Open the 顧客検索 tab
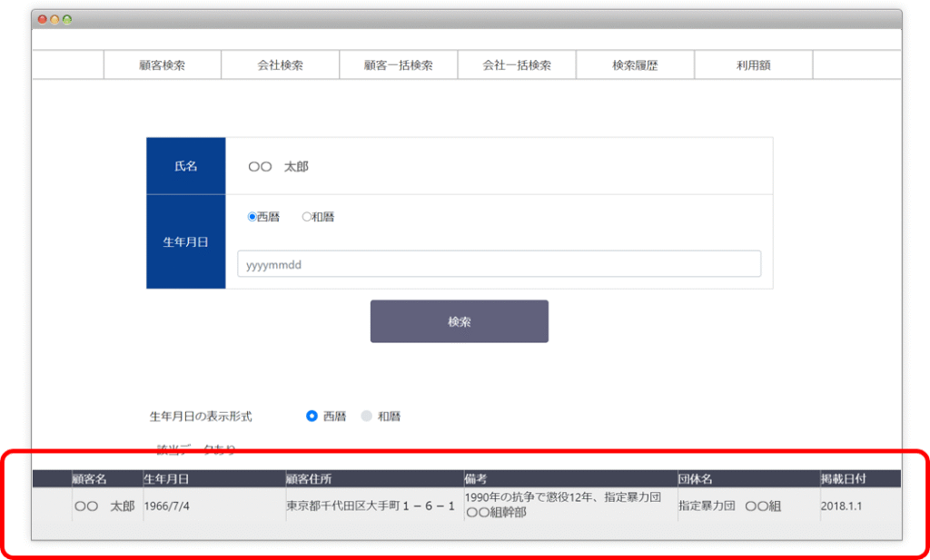The image size is (930, 560). [x=163, y=65]
